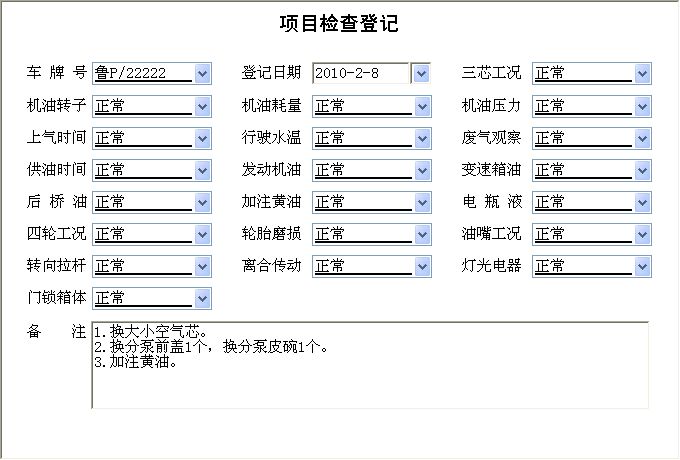Image resolution: width=680 pixels, height=460 pixels.
Task: Open the 四轮工况 dropdown arrow
Action: (x=203, y=235)
